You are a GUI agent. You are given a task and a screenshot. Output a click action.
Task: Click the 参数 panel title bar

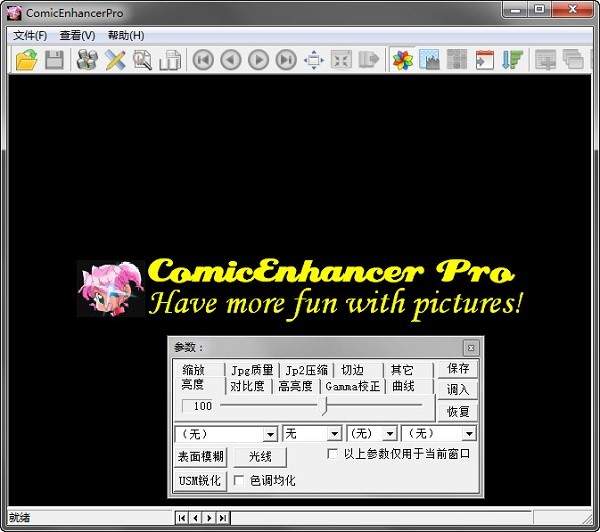click(x=316, y=348)
